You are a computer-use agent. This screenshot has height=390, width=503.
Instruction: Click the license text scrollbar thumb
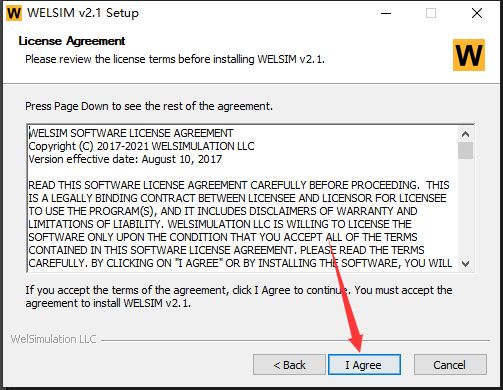tap(465, 151)
